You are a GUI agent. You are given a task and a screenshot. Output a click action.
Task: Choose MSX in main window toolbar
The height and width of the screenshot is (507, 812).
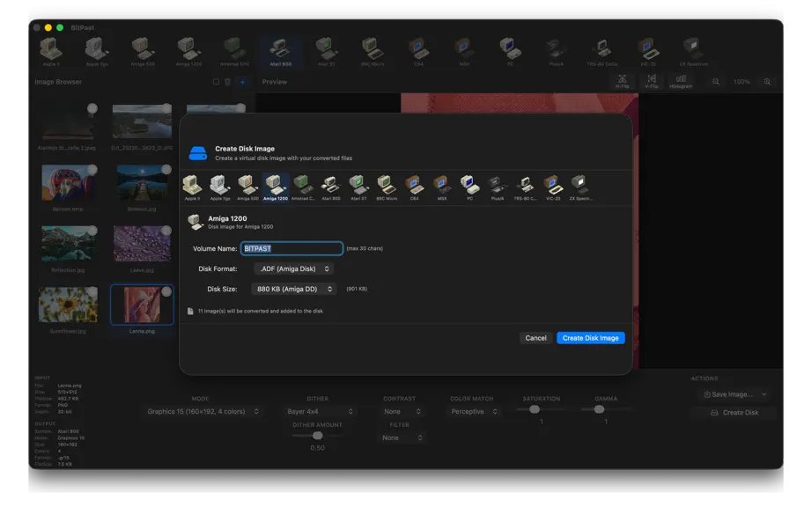click(464, 52)
